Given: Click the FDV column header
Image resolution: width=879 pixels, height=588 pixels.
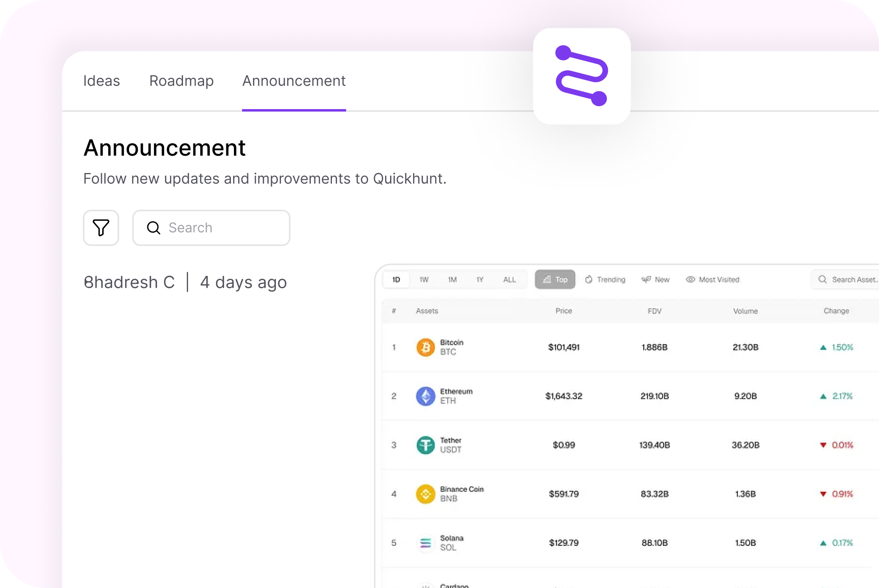Looking at the screenshot, I should (655, 311).
